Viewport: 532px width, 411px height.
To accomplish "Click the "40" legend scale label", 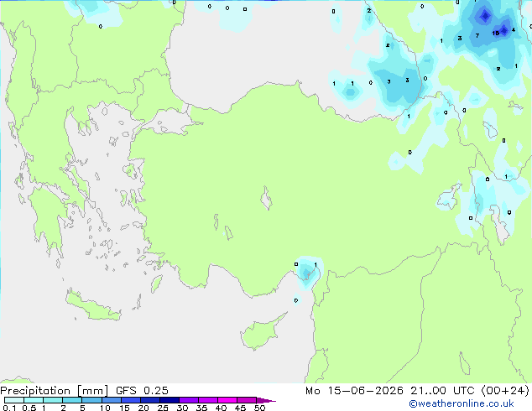I will point(221,408).
